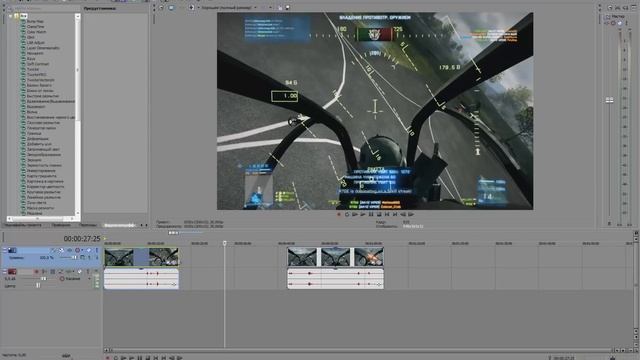
Task: Click the left icon of the pair right of the Хорошее dropdown
Action: point(280,7)
